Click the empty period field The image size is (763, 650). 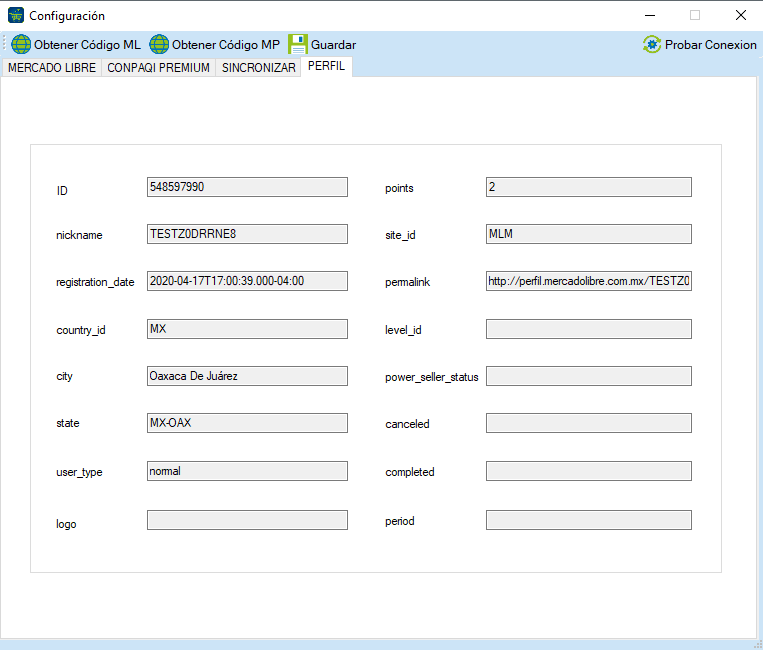point(589,520)
